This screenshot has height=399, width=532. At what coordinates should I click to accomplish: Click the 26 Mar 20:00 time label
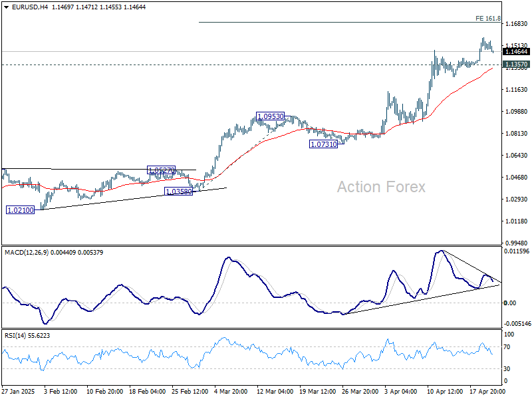coord(360,391)
